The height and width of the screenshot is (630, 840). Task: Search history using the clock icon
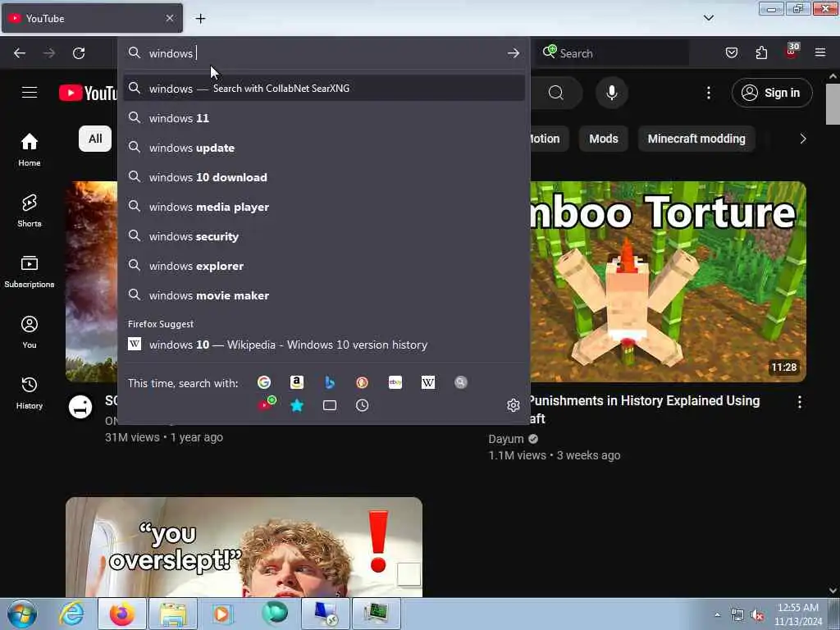(362, 405)
